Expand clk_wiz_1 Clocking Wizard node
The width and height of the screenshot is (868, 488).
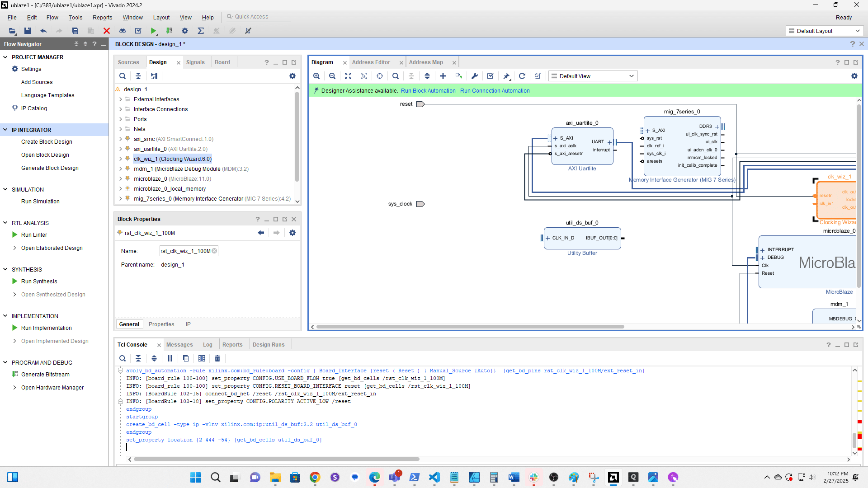tap(121, 159)
